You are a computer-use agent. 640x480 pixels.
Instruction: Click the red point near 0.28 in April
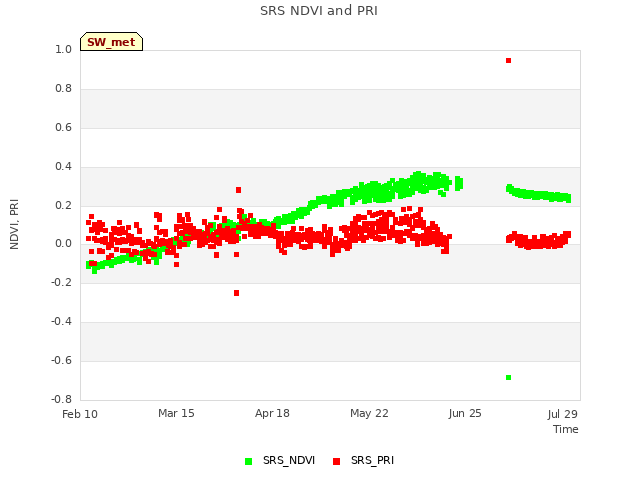click(238, 190)
